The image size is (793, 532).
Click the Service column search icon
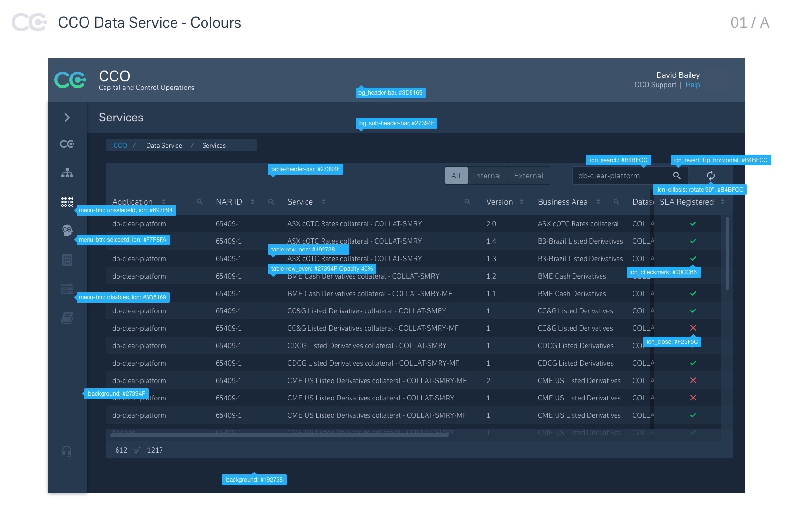point(467,202)
